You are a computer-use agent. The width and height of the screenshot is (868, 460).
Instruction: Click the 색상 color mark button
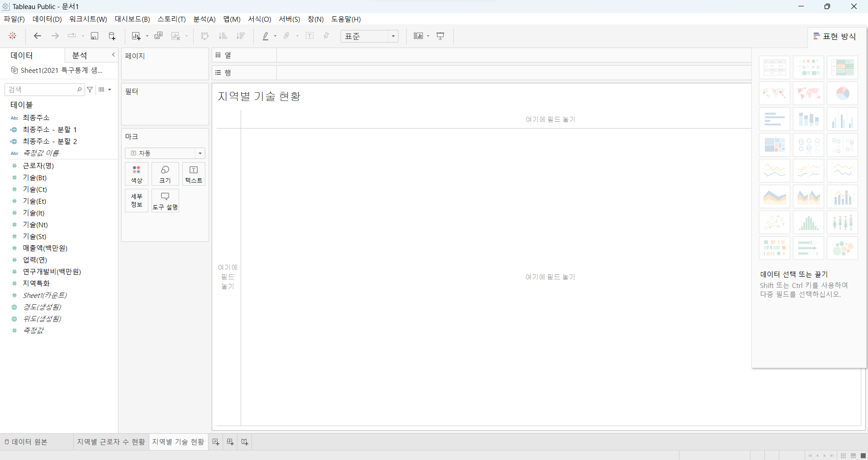pyautogui.click(x=137, y=174)
